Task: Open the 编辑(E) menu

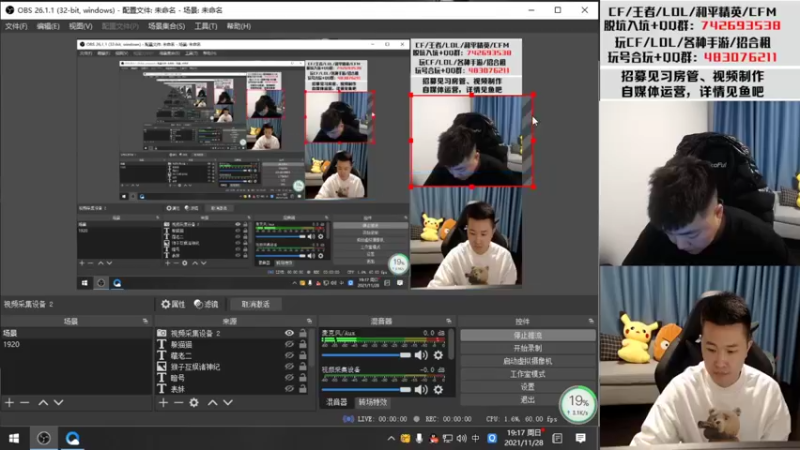Action: (48, 26)
